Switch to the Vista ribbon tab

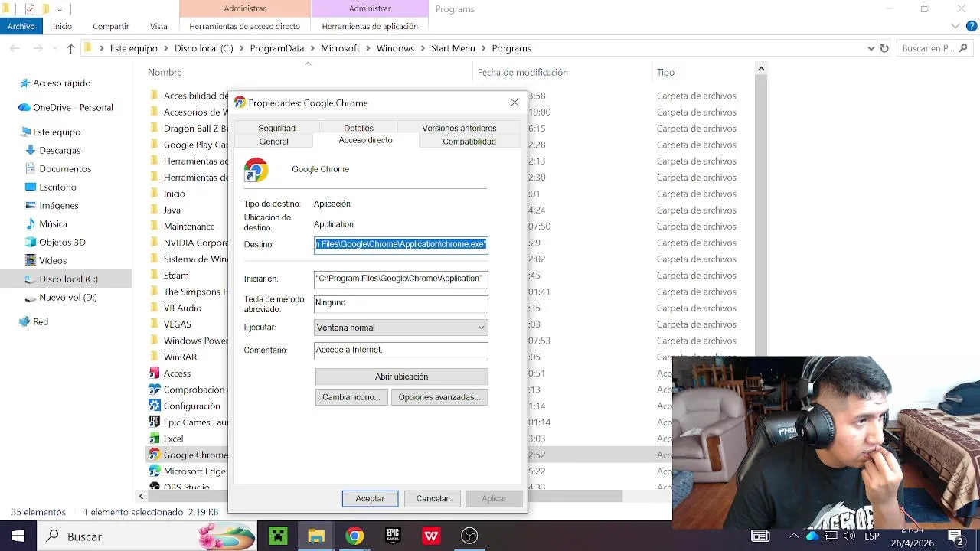tap(158, 26)
